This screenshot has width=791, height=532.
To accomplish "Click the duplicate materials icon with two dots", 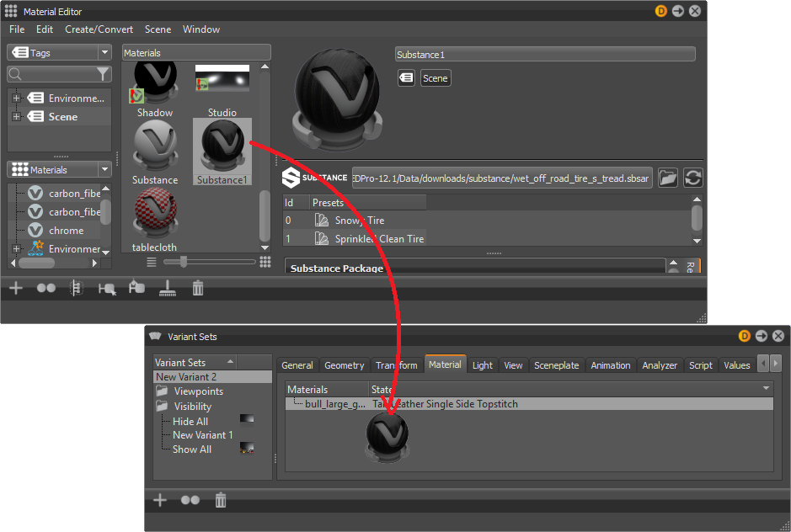I will point(46,288).
